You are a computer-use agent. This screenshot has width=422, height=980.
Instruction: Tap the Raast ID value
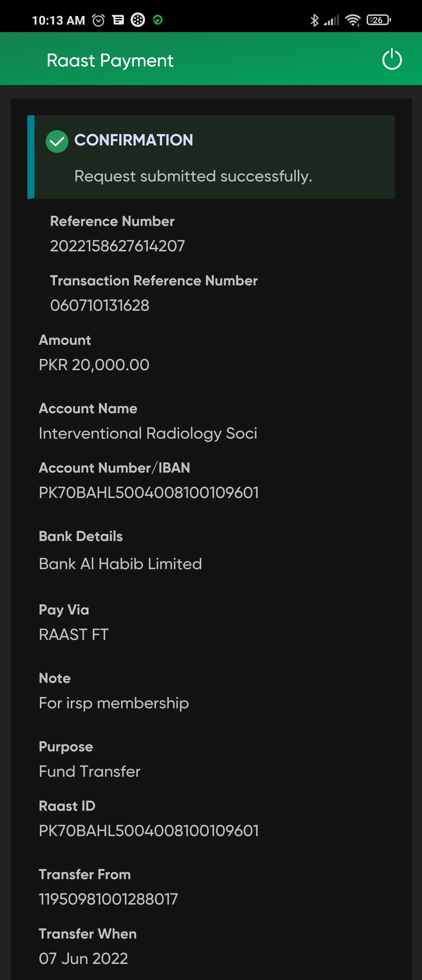(149, 831)
